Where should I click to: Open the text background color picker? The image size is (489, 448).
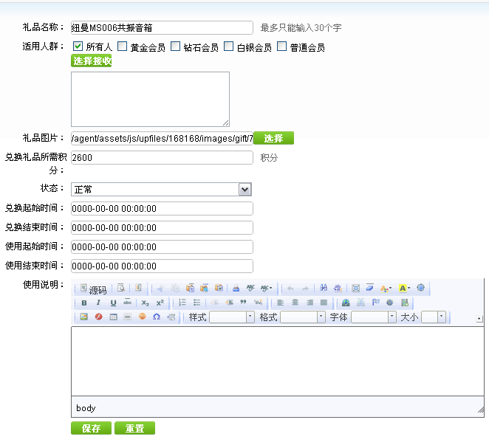[405, 289]
